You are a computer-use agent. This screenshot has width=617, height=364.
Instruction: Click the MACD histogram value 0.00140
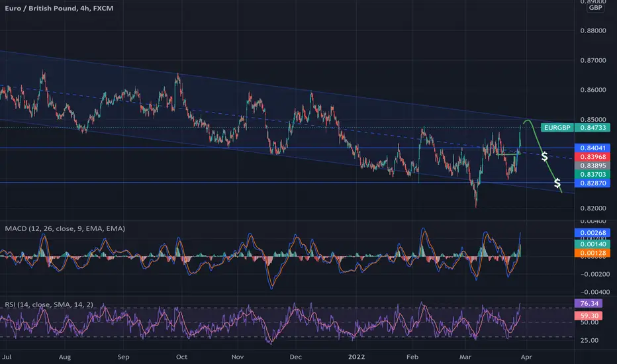(593, 244)
